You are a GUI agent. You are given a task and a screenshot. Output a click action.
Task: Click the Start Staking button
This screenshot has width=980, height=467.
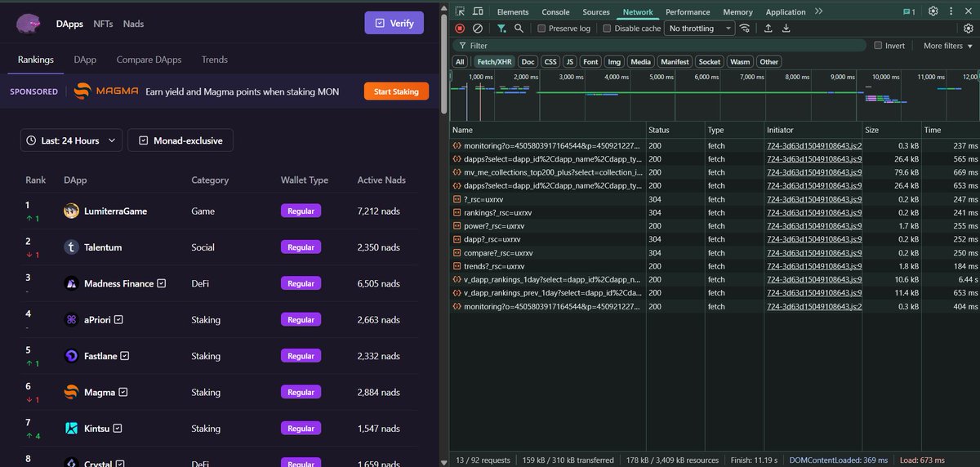point(396,91)
